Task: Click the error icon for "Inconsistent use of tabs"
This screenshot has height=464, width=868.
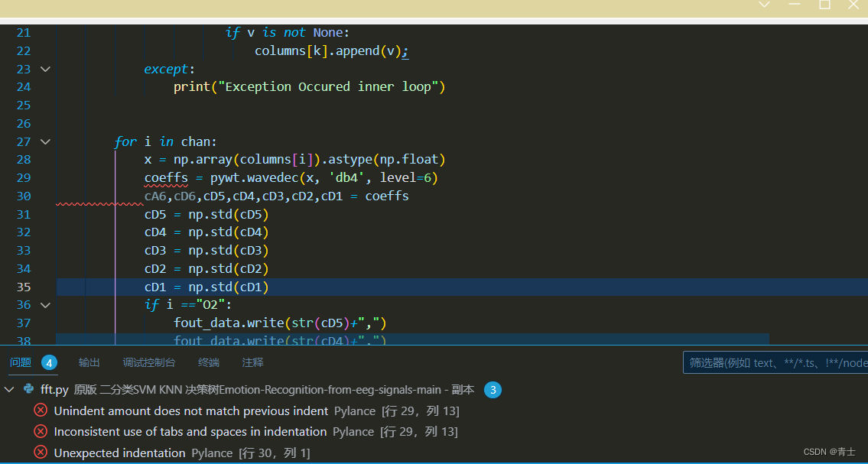Action: point(41,431)
